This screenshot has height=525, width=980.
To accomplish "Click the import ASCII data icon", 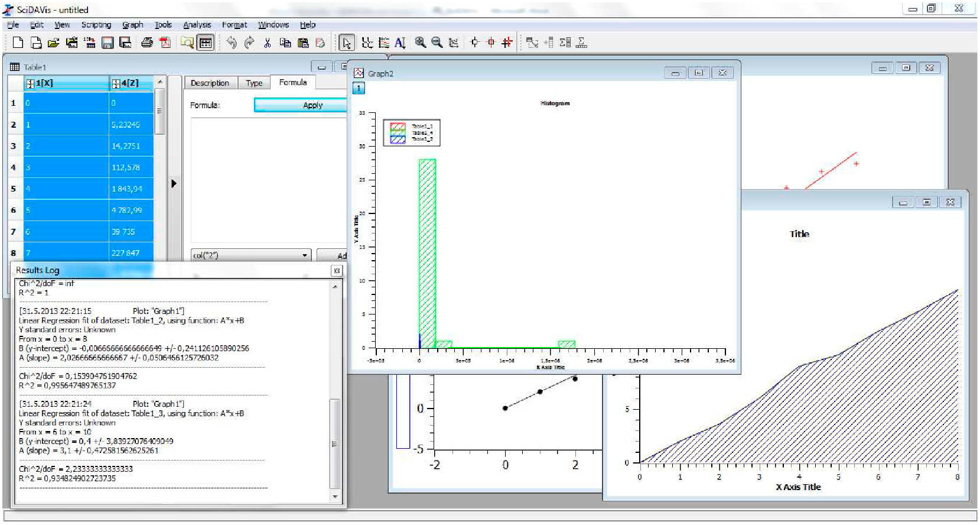I will pos(90,43).
